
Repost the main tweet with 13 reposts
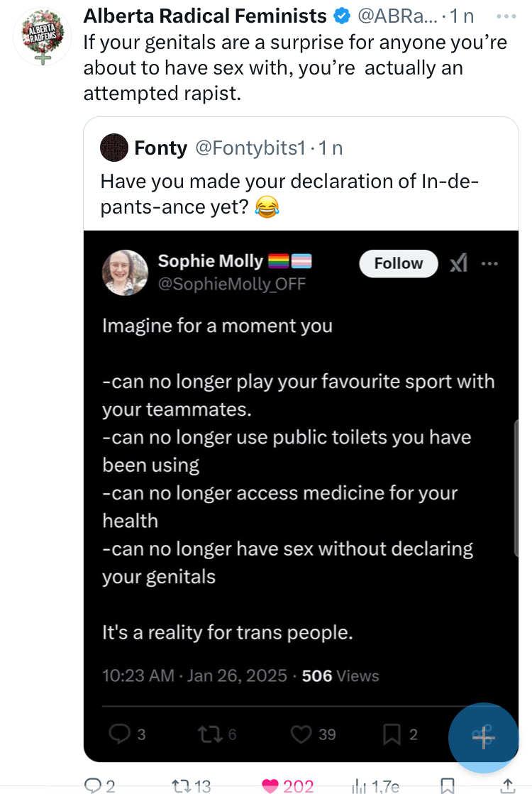tap(181, 785)
